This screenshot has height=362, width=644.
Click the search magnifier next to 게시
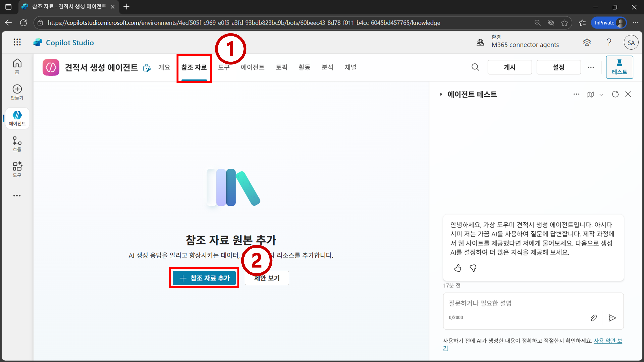[x=475, y=67]
